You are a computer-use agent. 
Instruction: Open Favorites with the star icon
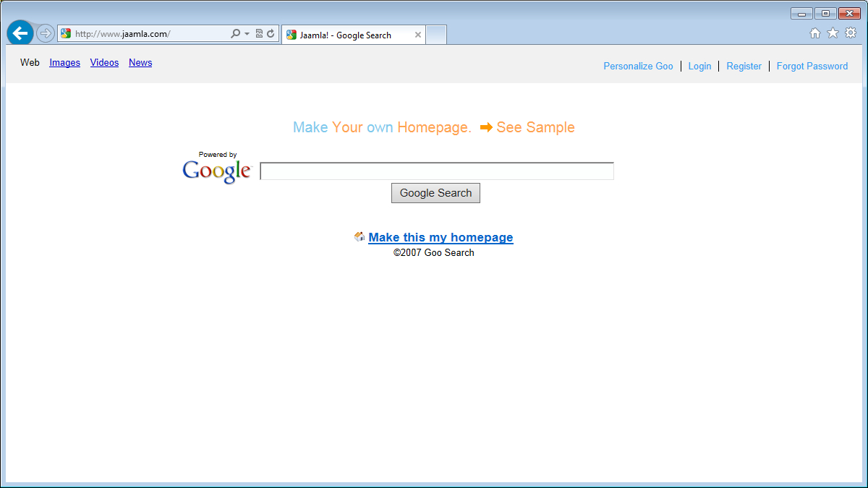(x=833, y=33)
